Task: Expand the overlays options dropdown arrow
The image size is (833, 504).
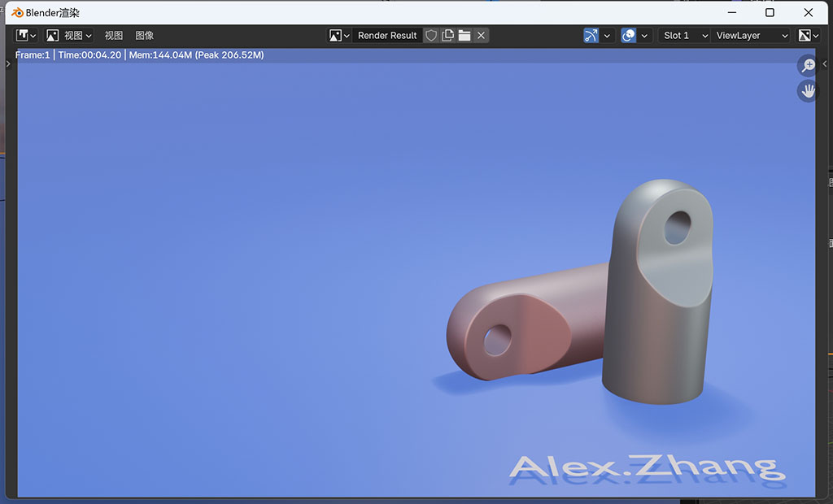Action: coord(645,36)
